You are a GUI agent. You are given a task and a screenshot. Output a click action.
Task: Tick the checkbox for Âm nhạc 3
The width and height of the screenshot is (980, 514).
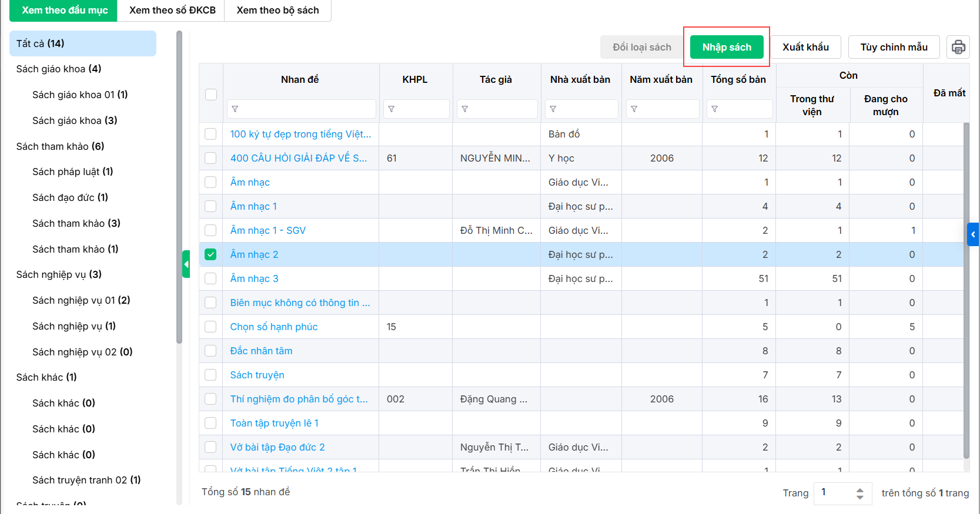coord(210,278)
